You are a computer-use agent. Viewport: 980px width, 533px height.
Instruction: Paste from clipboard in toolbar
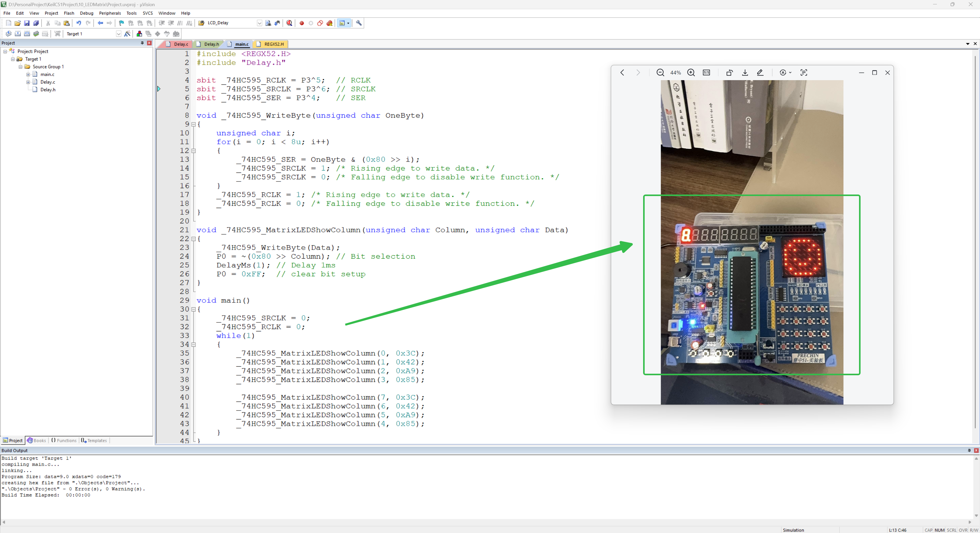click(67, 23)
